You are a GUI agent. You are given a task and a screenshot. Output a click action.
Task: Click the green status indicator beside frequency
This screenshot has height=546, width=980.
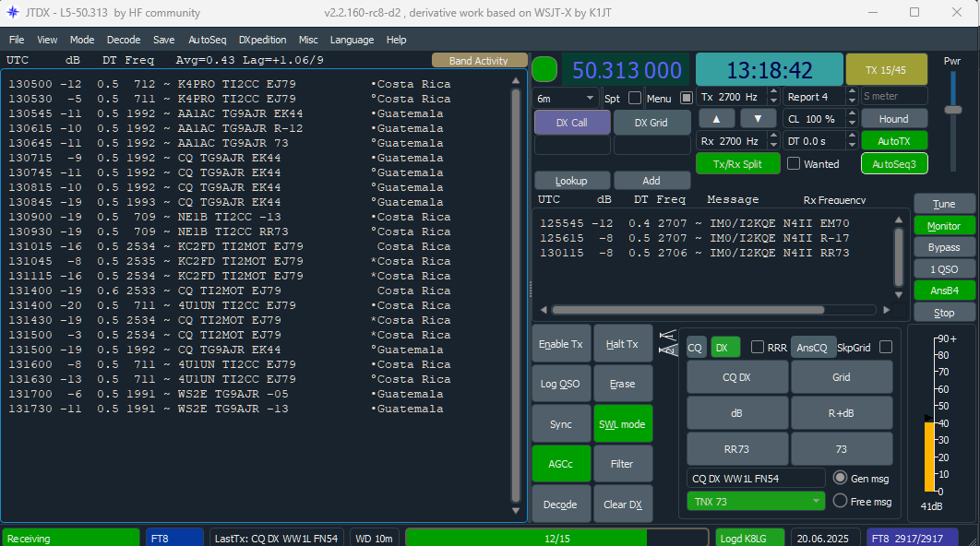544,69
